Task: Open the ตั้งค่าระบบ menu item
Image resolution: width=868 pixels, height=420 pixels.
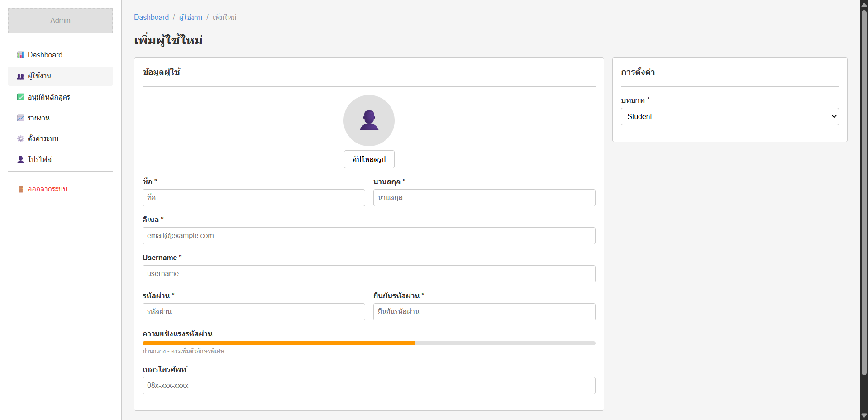Action: pyautogui.click(x=43, y=139)
